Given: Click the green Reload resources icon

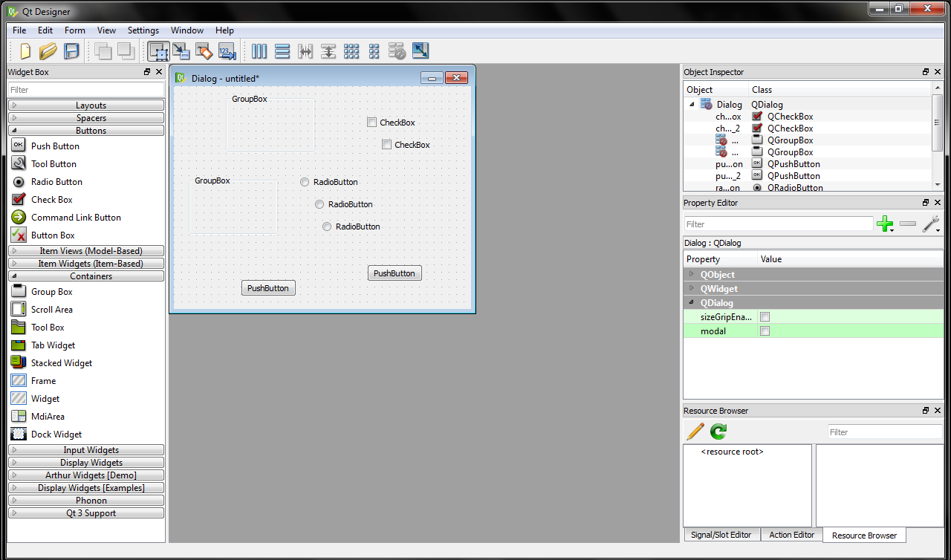Looking at the screenshot, I should (718, 432).
